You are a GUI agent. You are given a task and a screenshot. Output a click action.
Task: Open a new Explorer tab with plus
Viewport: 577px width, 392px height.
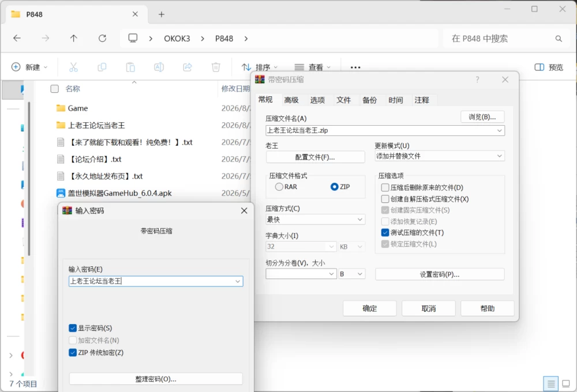coord(161,14)
